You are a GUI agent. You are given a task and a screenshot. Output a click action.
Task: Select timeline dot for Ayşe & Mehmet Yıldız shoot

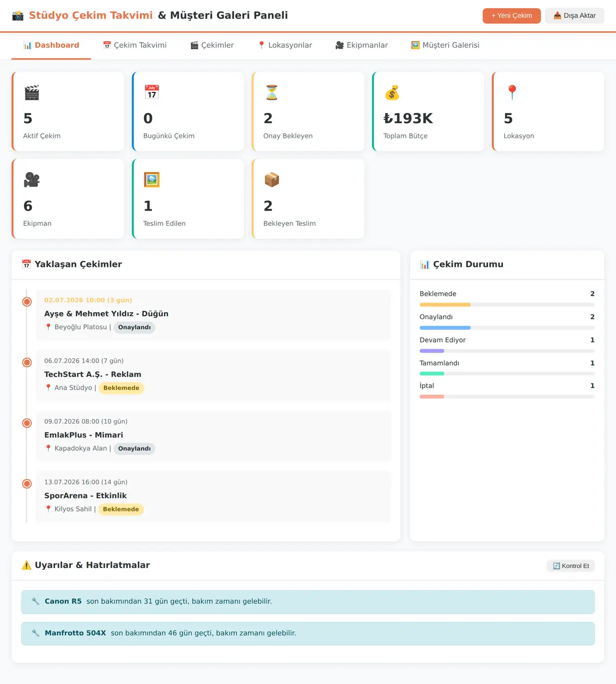coord(27,302)
